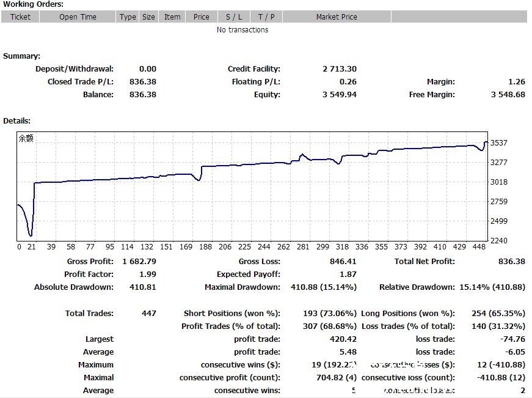
Task: Click the Total Trades value 447
Action: (149, 314)
